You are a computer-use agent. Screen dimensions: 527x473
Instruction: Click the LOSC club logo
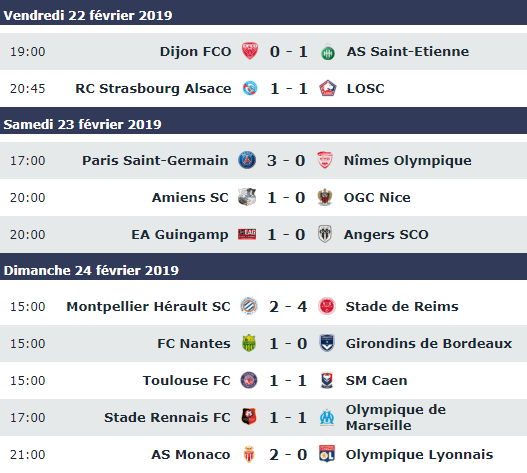[x=328, y=88]
